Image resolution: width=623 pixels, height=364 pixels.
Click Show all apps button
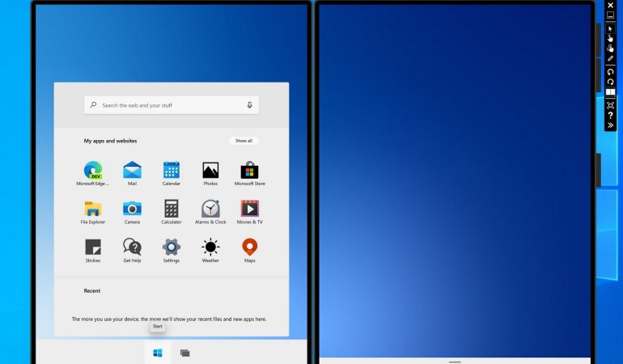[x=244, y=141]
